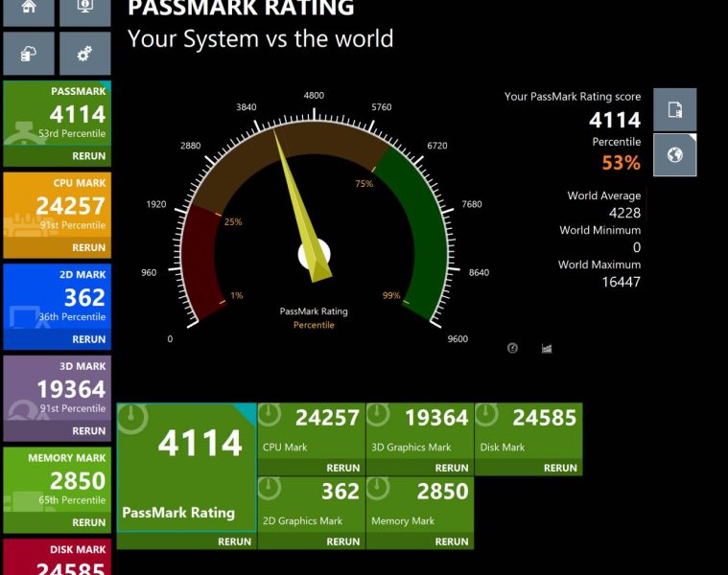
Task: Select the MEMORY MARK 2850 sidebar tile
Action: (58, 479)
